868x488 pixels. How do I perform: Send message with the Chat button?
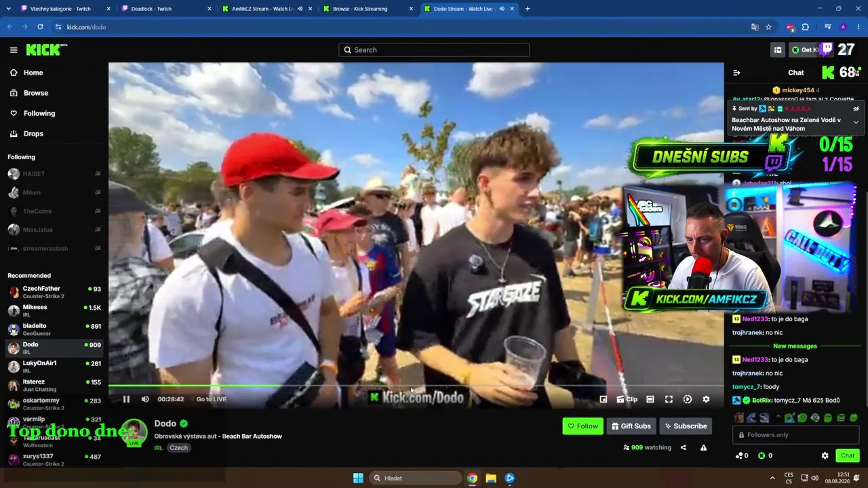(x=848, y=455)
